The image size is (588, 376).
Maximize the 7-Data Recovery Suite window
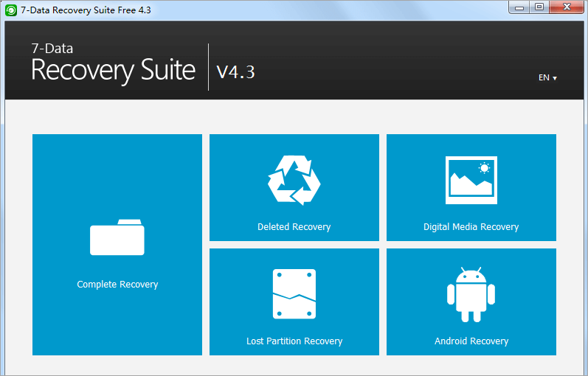[x=539, y=7]
